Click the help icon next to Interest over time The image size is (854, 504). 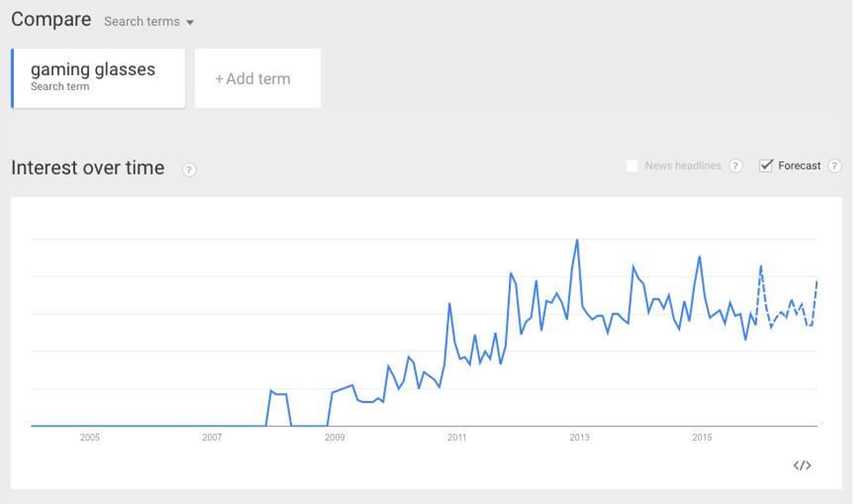(x=189, y=169)
